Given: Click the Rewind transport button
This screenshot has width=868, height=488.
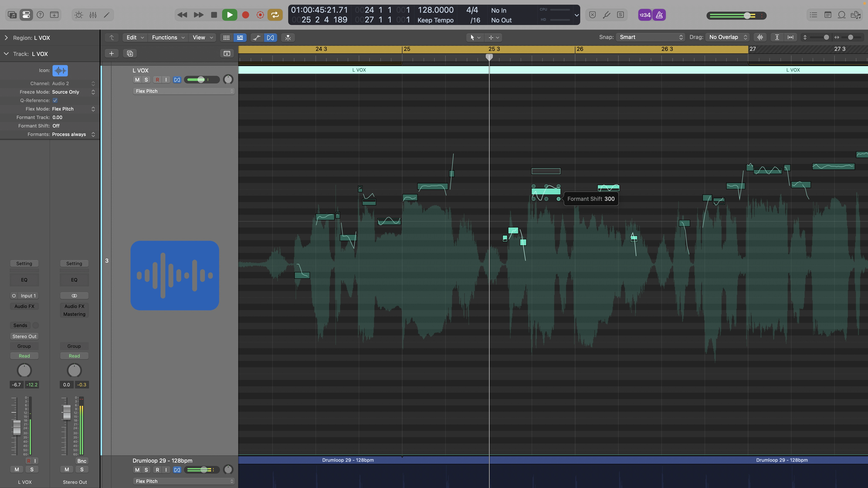Looking at the screenshot, I should click(x=182, y=15).
